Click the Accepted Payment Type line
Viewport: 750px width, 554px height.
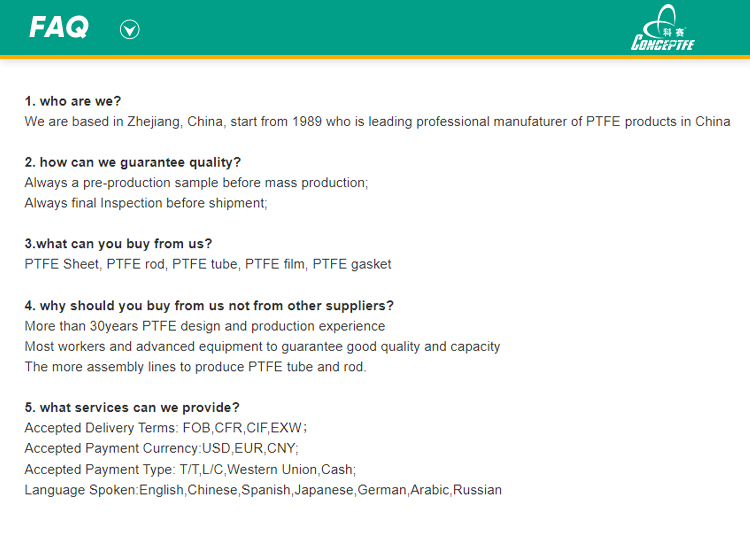click(x=190, y=469)
